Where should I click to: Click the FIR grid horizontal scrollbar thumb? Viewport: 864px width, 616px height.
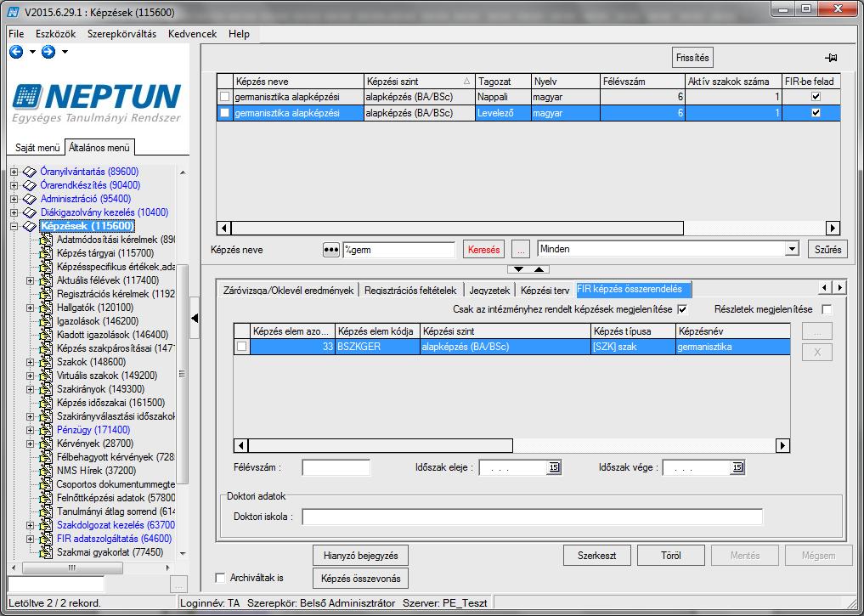[381, 445]
